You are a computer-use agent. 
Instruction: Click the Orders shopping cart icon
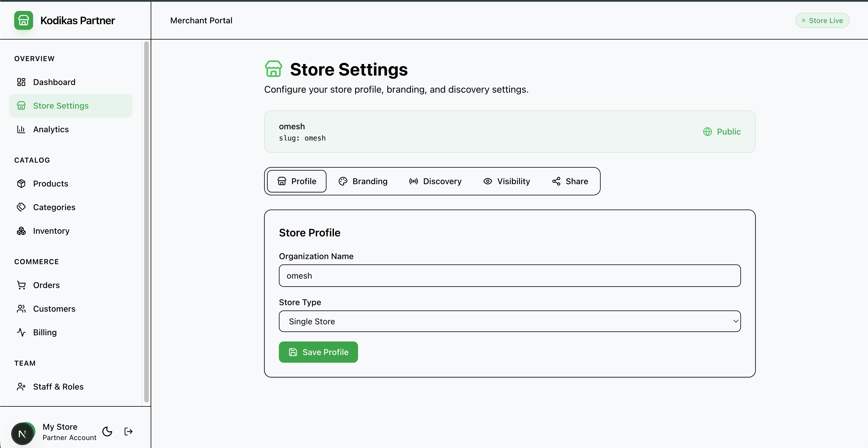[x=21, y=285]
